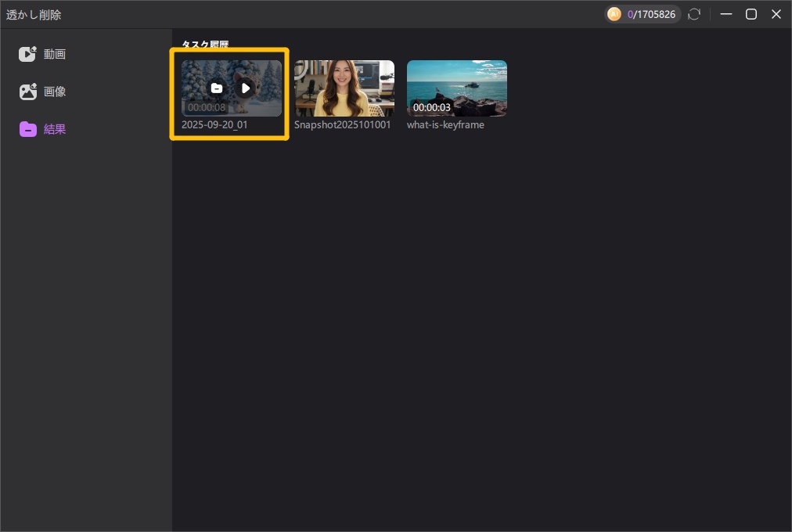792x532 pixels.
Task: Switch to the 動画 tab
Action: (55, 54)
